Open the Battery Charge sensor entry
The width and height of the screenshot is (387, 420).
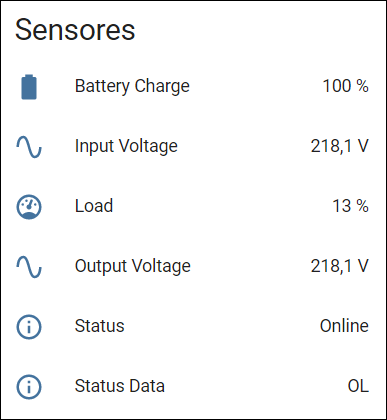coord(132,86)
